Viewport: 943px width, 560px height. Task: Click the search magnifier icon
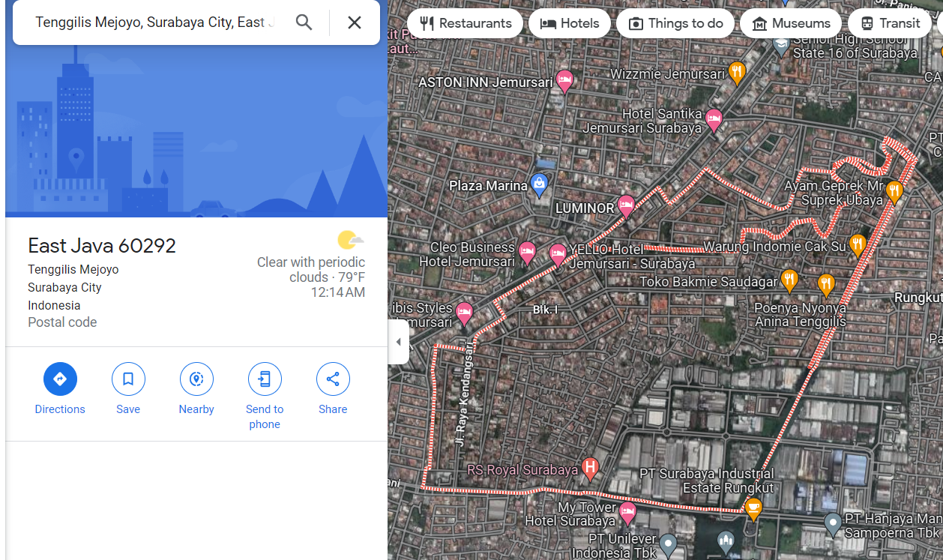click(x=304, y=22)
